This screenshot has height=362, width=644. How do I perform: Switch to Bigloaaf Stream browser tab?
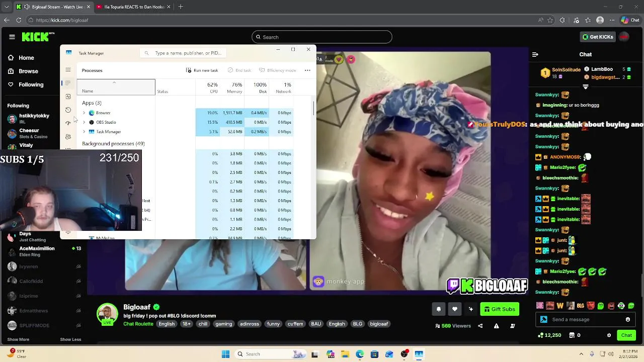(x=53, y=7)
